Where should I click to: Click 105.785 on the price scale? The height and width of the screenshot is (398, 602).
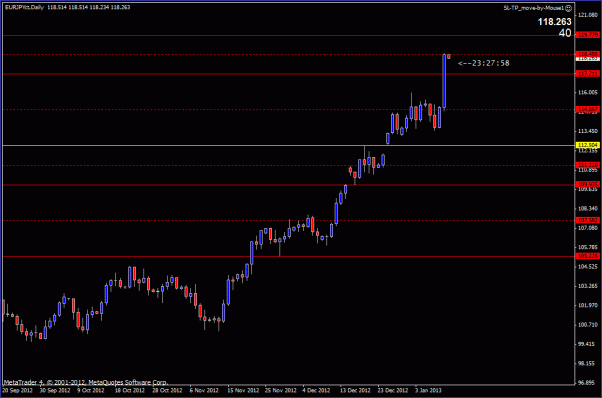pyautogui.click(x=588, y=247)
